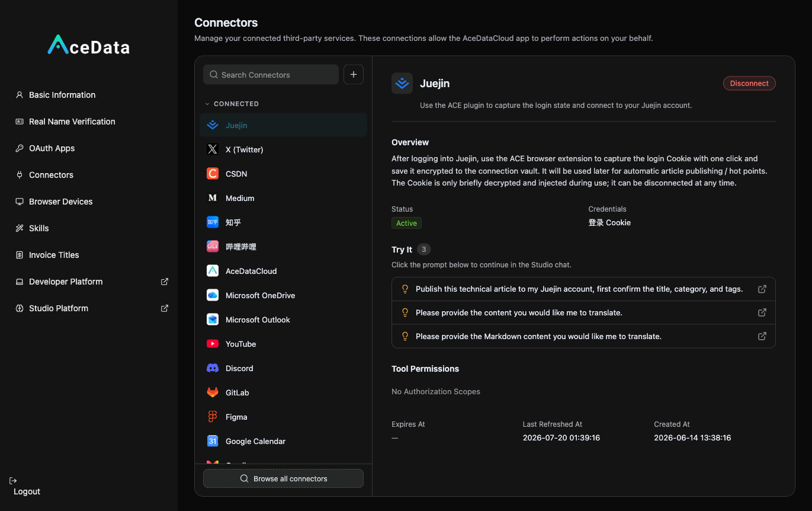Click Created At date 2026-06-14 13:38:16
Viewport: 812px width, 511px height.
692,438
